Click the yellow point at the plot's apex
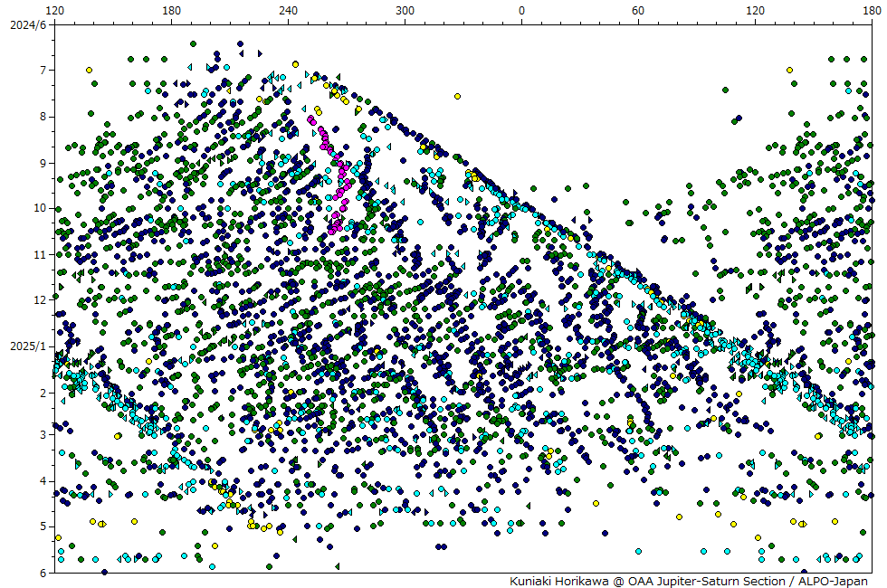This screenshot has height=588, width=887. click(296, 64)
